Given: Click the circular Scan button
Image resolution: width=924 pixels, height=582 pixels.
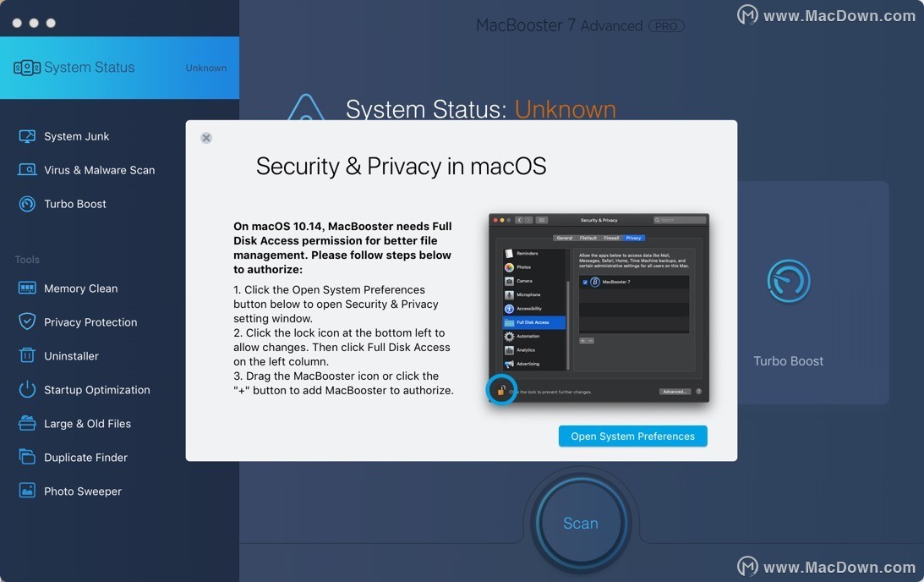Looking at the screenshot, I should click(x=581, y=523).
